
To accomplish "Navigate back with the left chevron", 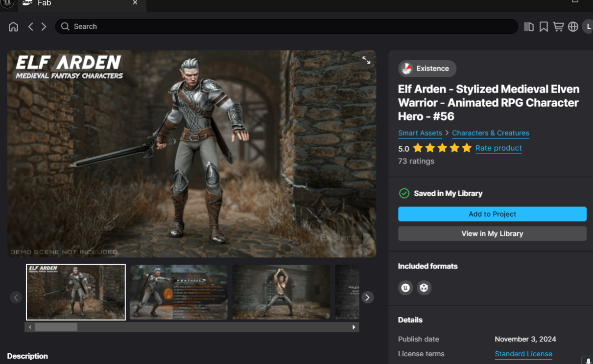I will (x=30, y=26).
